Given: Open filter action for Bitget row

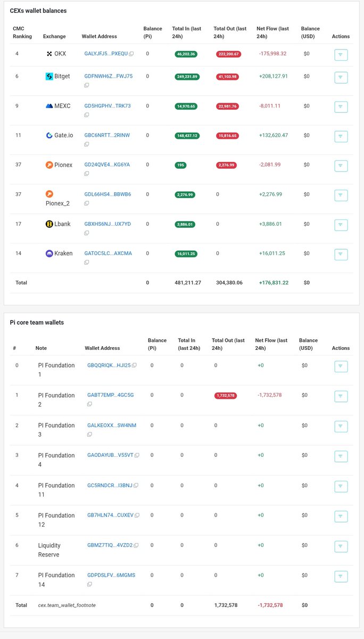Looking at the screenshot, I should click(341, 77).
